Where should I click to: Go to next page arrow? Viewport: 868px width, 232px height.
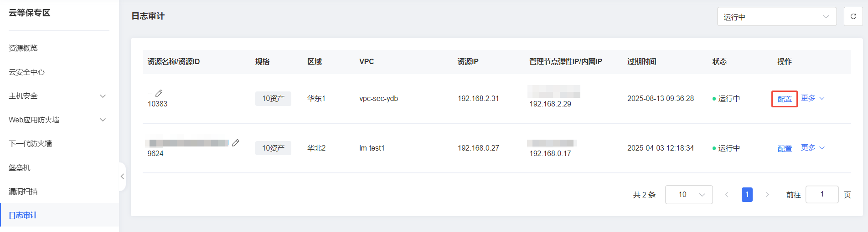[767, 195]
